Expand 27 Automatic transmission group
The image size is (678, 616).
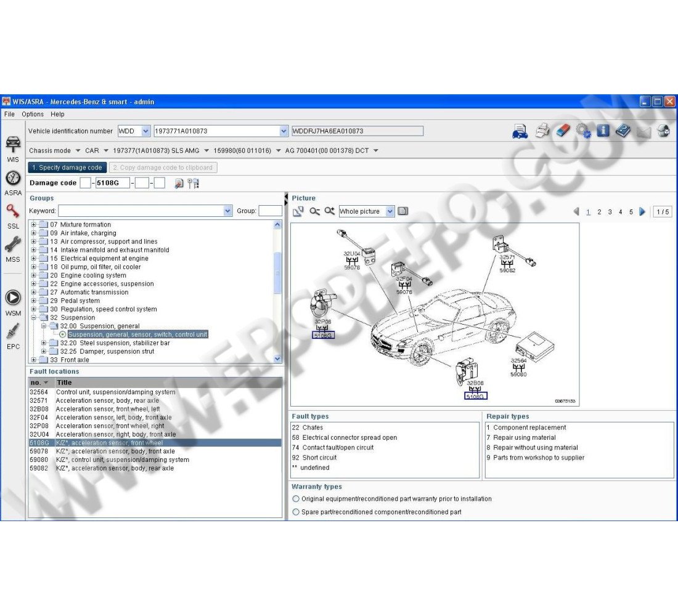(34, 292)
